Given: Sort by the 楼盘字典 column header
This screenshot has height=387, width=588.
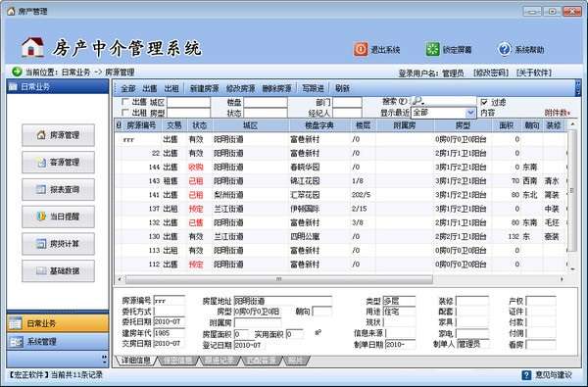Looking at the screenshot, I should pyautogui.click(x=319, y=125).
